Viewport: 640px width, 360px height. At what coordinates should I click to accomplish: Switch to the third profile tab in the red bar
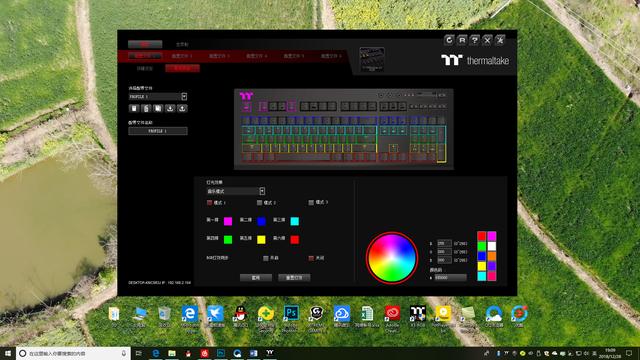click(x=219, y=56)
